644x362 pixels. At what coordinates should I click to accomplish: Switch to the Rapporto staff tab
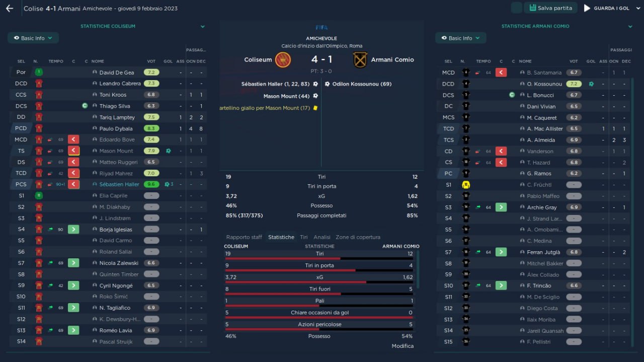pyautogui.click(x=244, y=237)
